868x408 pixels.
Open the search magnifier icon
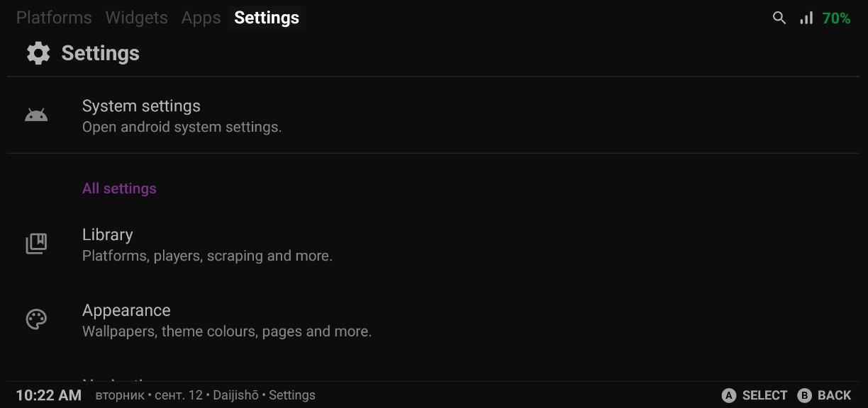point(779,18)
